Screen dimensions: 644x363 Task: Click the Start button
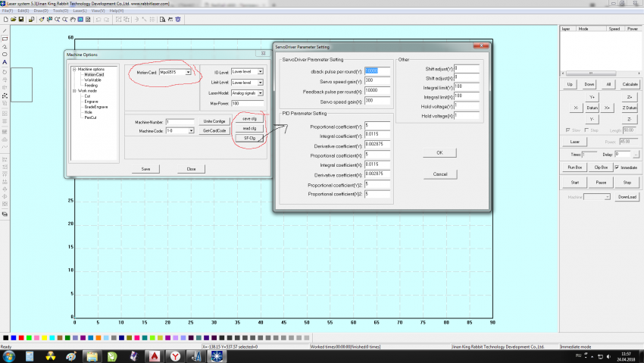(574, 183)
